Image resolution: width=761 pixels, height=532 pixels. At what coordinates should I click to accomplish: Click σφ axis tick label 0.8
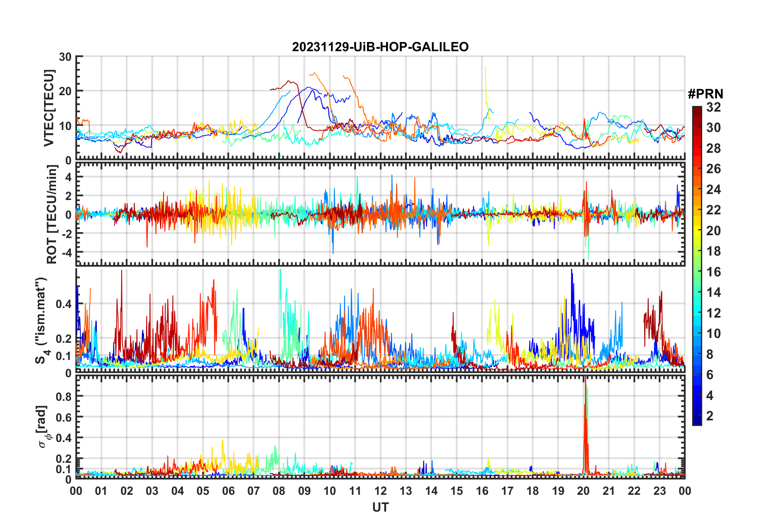(x=64, y=397)
